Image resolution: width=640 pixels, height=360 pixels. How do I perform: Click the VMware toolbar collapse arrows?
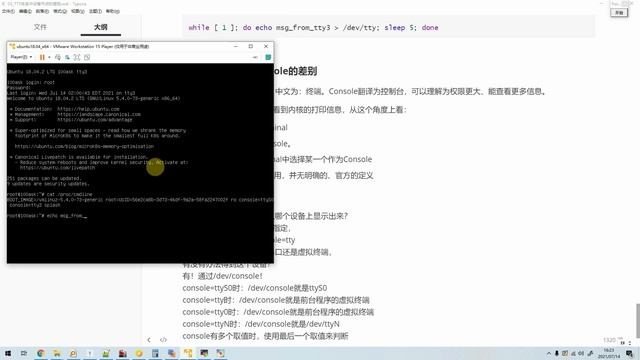coord(255,57)
